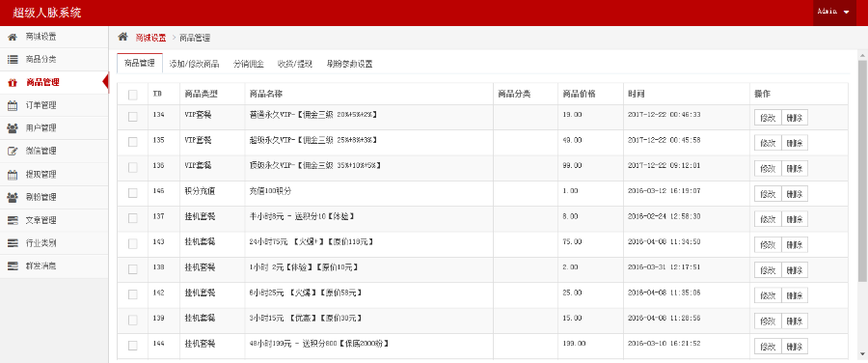Check the box for product ID 134

pyautogui.click(x=133, y=117)
